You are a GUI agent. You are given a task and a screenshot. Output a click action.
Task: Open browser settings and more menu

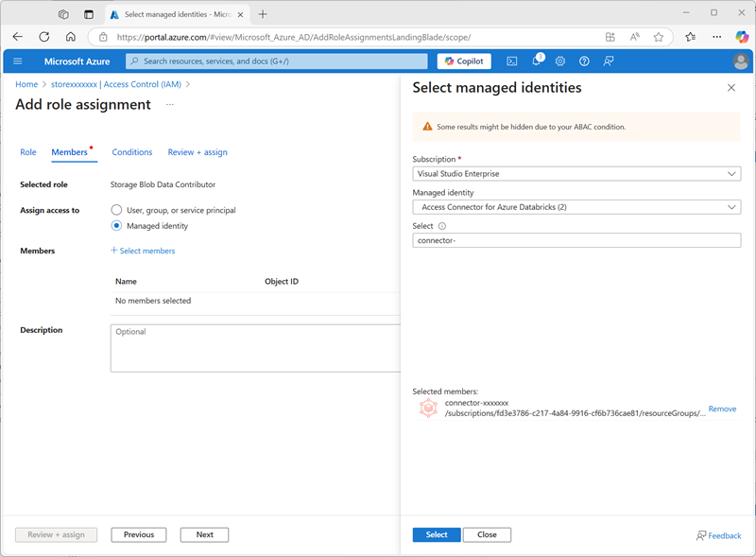pos(717,37)
